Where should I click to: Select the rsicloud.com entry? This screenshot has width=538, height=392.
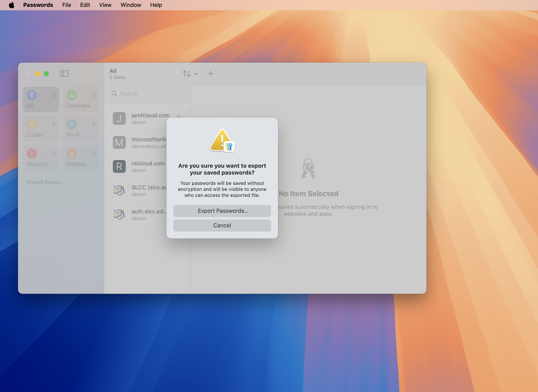pyautogui.click(x=140, y=166)
